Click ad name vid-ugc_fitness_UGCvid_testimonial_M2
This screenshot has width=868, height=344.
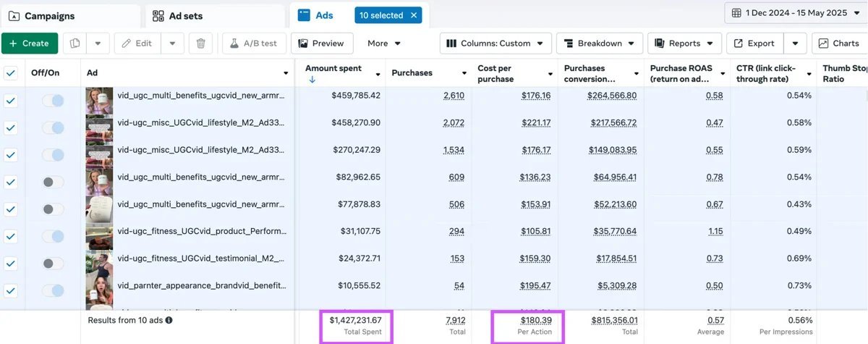click(x=202, y=259)
